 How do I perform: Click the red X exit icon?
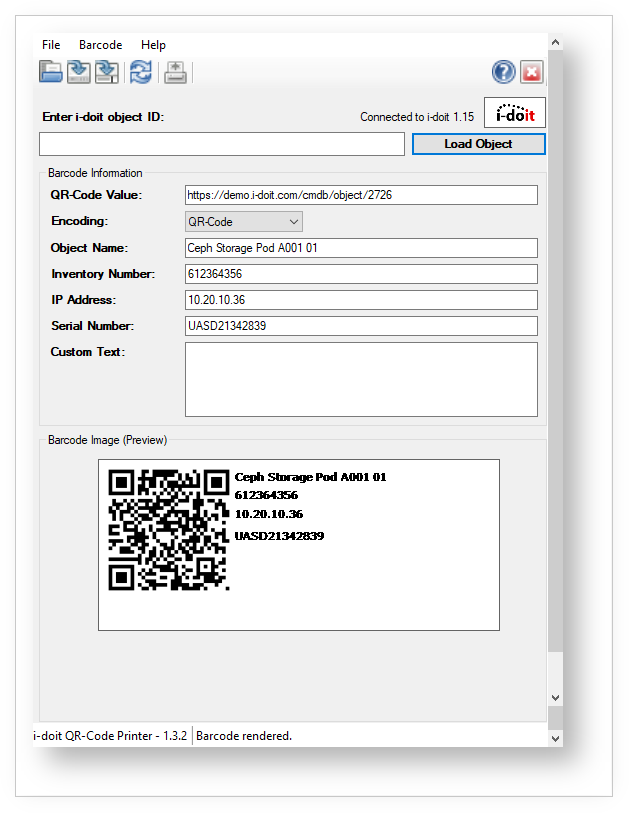(x=532, y=72)
